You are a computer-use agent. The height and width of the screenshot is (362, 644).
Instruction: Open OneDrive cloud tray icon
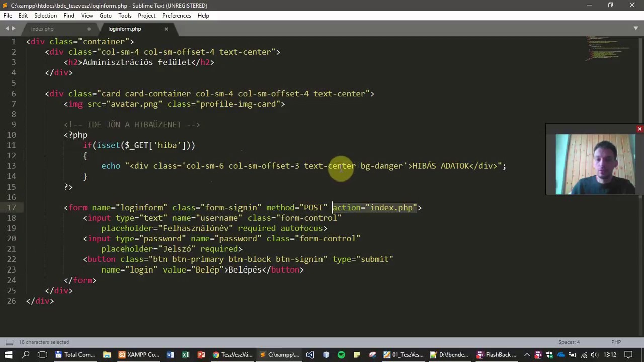coord(560,355)
